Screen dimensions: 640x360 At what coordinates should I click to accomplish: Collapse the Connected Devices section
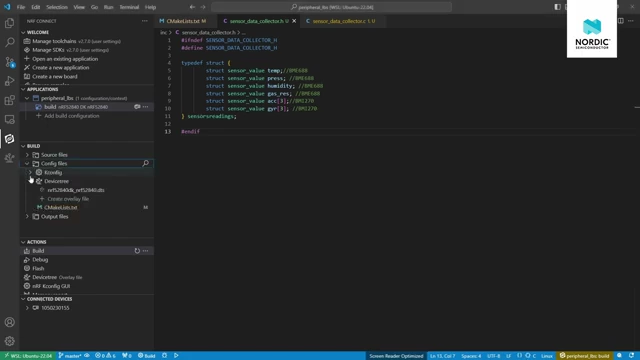23,299
